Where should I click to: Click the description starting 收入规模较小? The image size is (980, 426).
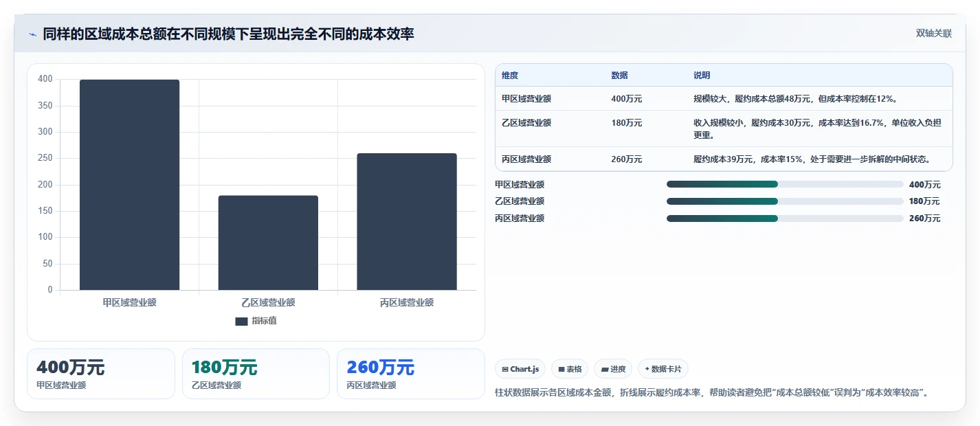coord(818,129)
